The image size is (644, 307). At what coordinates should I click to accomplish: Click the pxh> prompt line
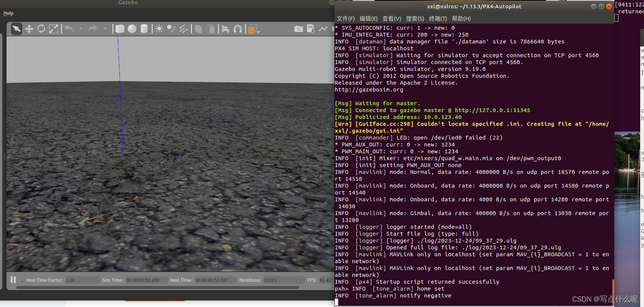[389, 289]
